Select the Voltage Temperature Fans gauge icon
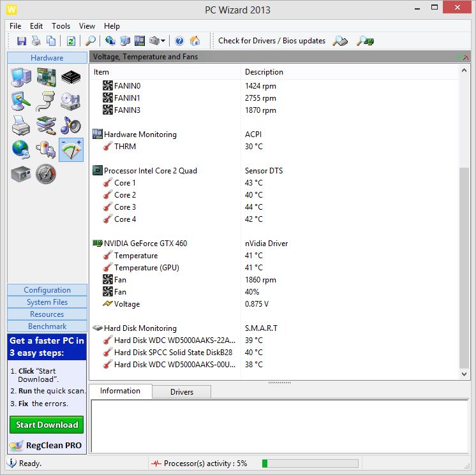Viewport: 476px width, 475px height. pos(71,150)
